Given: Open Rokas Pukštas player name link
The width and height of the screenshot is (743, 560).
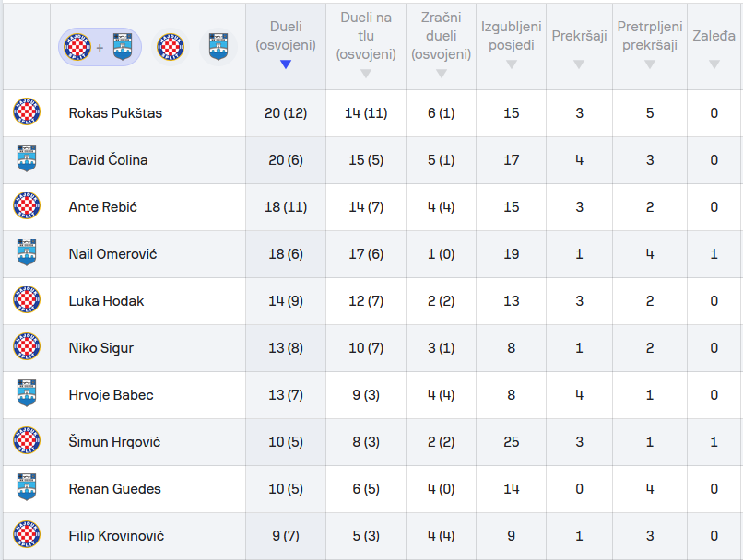Looking at the screenshot, I should (x=115, y=113).
